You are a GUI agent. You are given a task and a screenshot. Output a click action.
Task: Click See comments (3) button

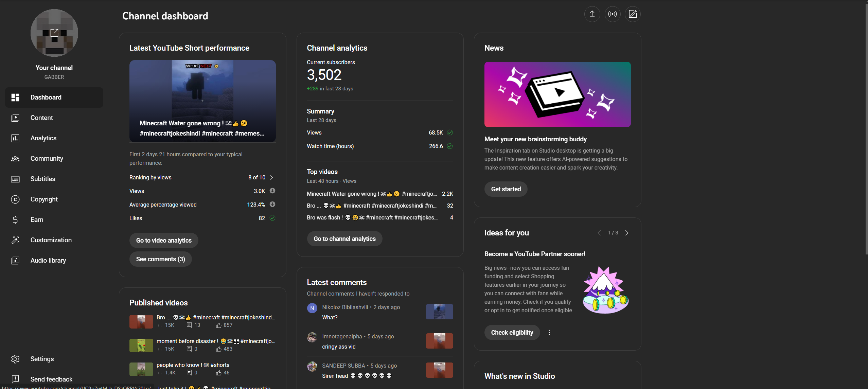pos(160,259)
